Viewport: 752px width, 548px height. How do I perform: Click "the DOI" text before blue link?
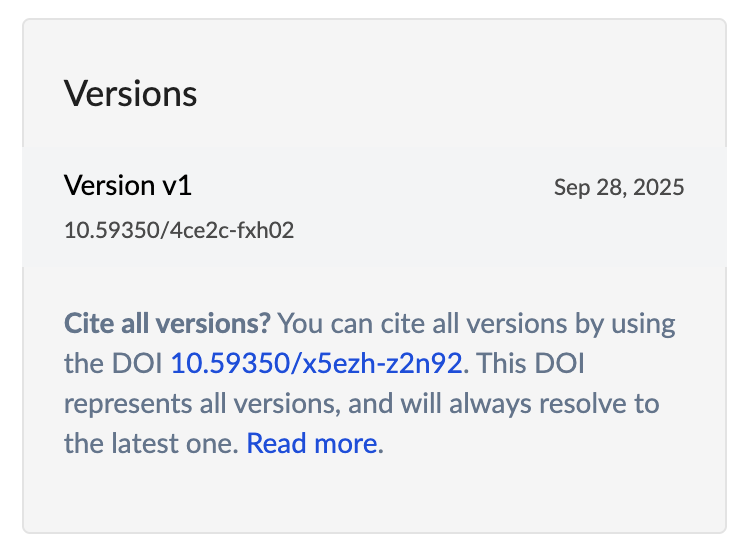(113, 363)
